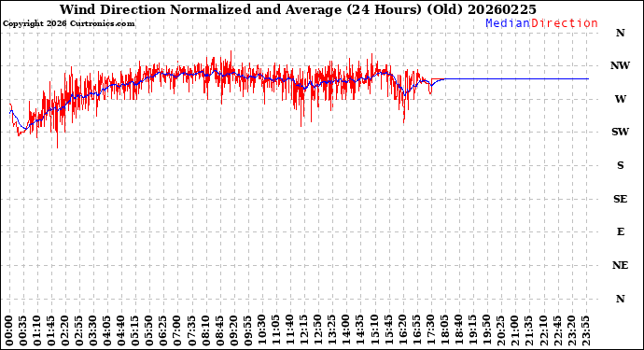The image size is (644, 350).
Task: Click the 01:45 time label
Action: (x=51, y=330)
